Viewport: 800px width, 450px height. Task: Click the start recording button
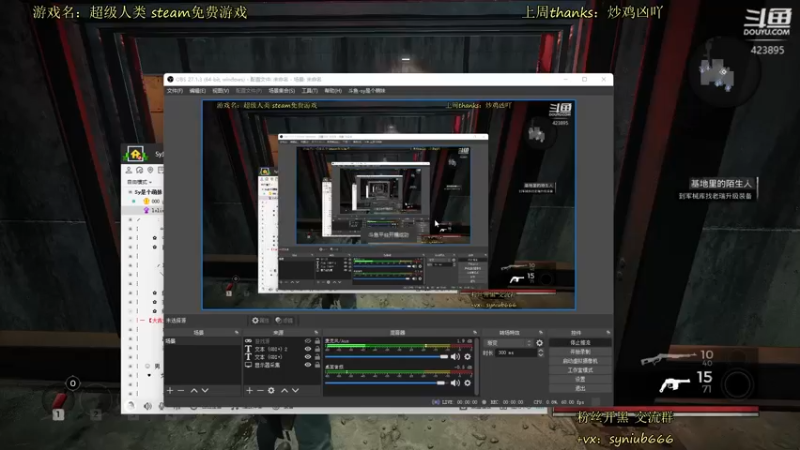point(580,352)
